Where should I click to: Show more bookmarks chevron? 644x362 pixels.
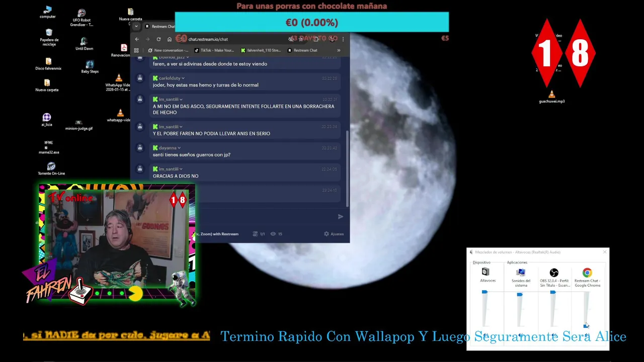coord(339,50)
